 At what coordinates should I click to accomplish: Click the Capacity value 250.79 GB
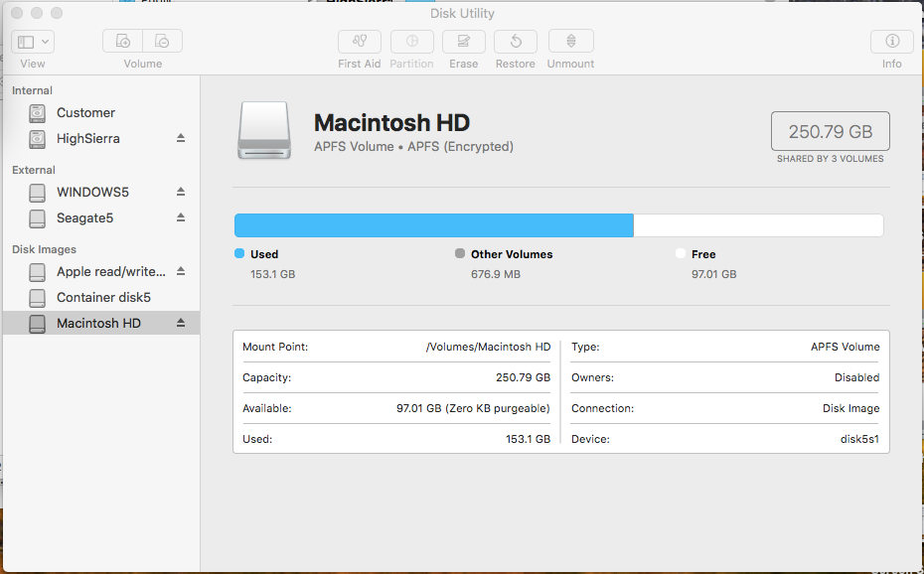[524, 377]
